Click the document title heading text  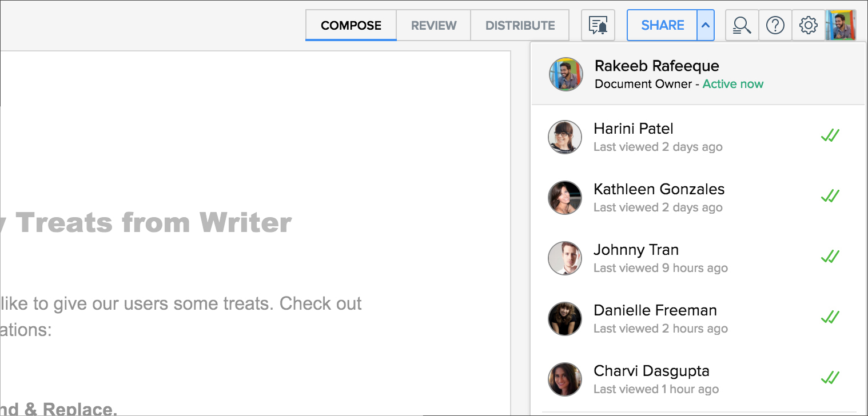point(149,223)
